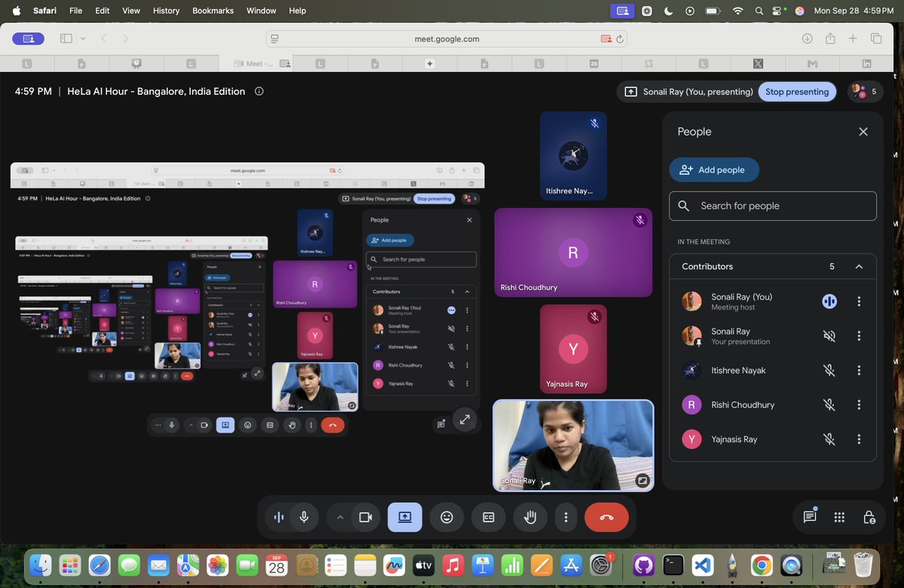Open the File menu
Screen dimensions: 904x588
pyautogui.click(x=75, y=11)
